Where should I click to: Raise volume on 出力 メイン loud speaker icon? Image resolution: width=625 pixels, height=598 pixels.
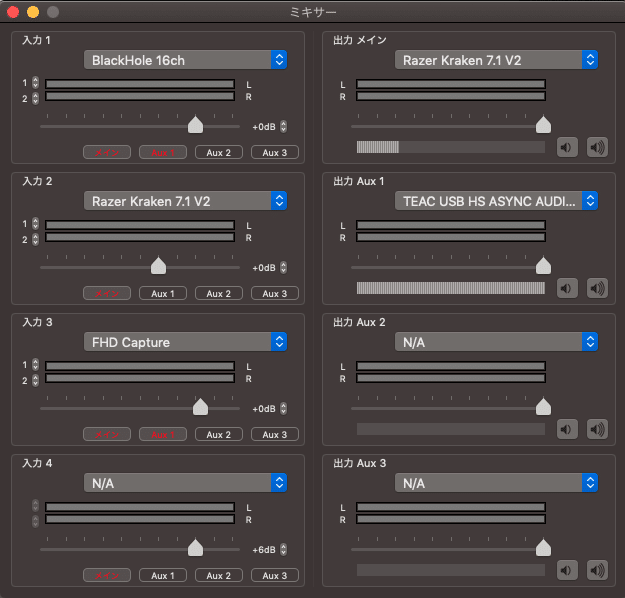click(597, 148)
